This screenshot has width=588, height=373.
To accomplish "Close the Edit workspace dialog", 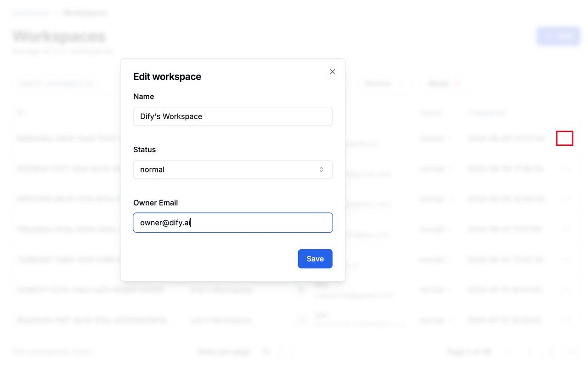I will point(333,72).
